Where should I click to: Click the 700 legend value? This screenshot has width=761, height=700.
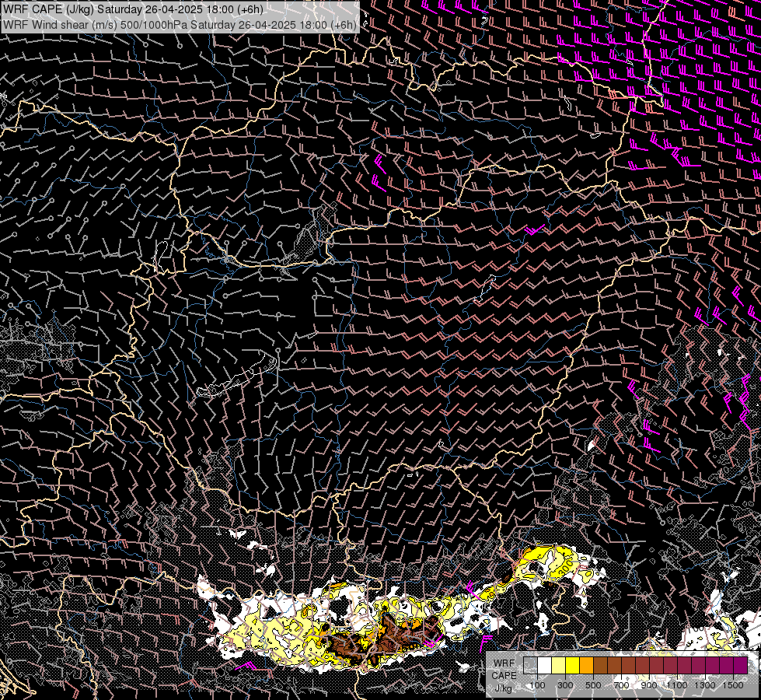point(621,685)
